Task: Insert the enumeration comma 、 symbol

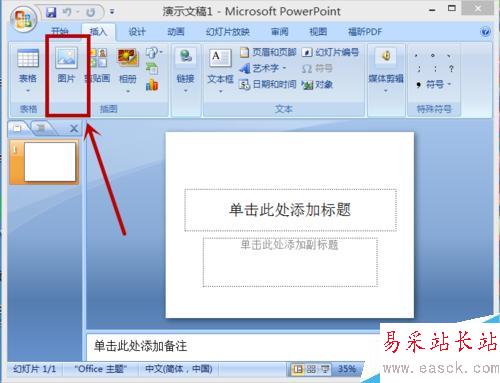Action: tap(449, 55)
